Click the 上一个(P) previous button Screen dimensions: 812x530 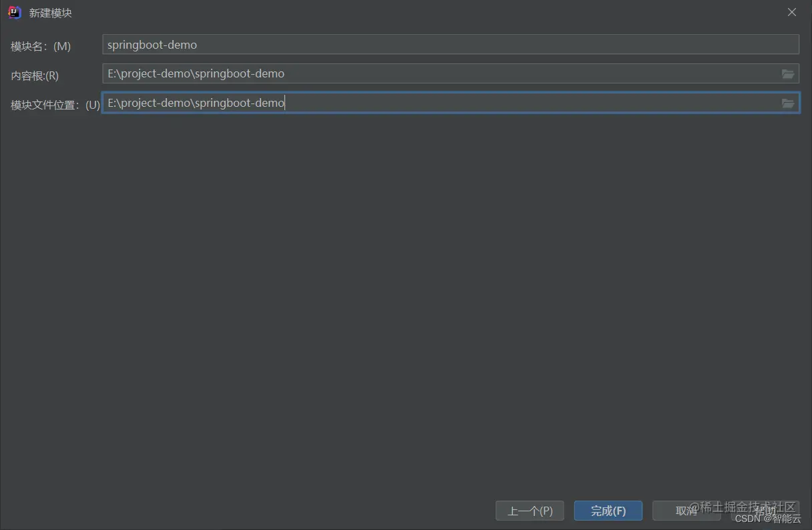tap(530, 511)
